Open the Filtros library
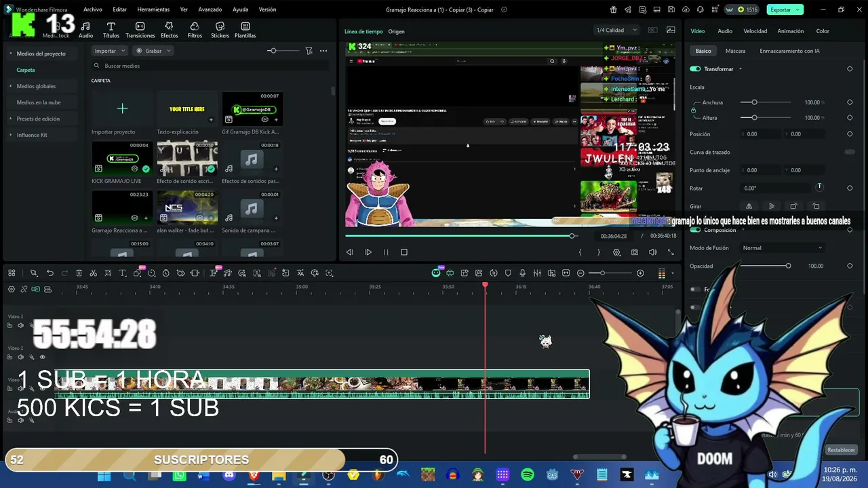 (x=195, y=30)
